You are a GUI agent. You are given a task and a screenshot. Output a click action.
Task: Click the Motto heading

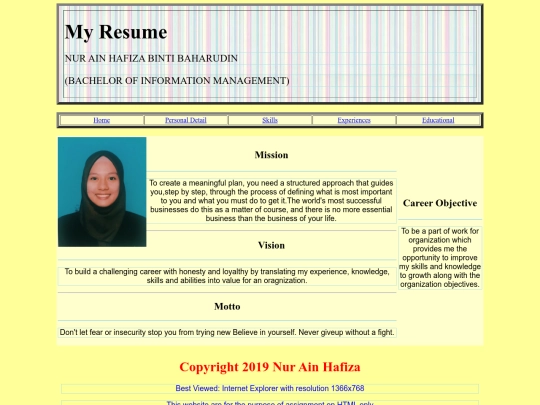tap(227, 307)
